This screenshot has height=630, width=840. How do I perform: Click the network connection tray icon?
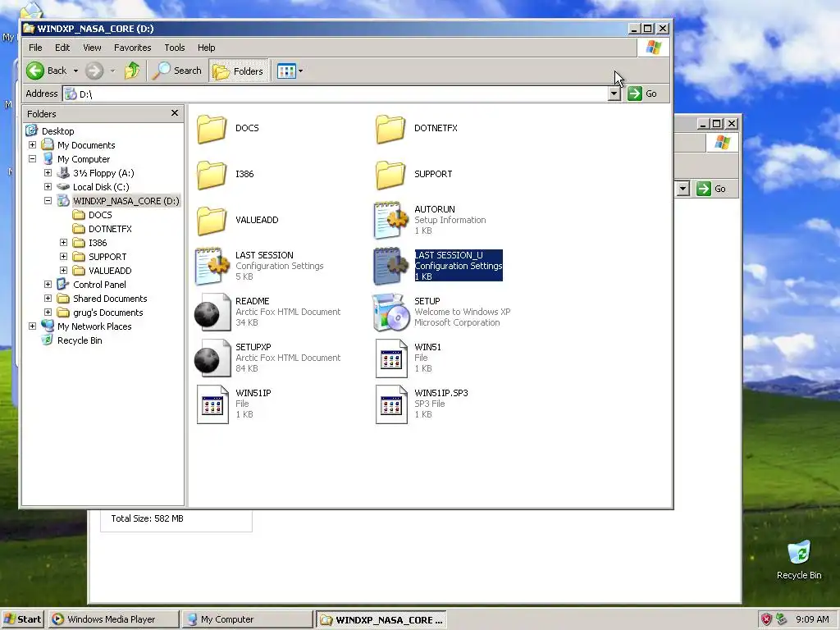[782, 619]
